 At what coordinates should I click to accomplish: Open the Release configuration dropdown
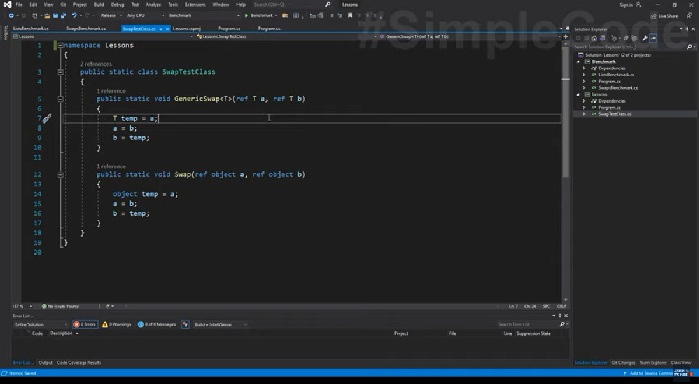(110, 16)
